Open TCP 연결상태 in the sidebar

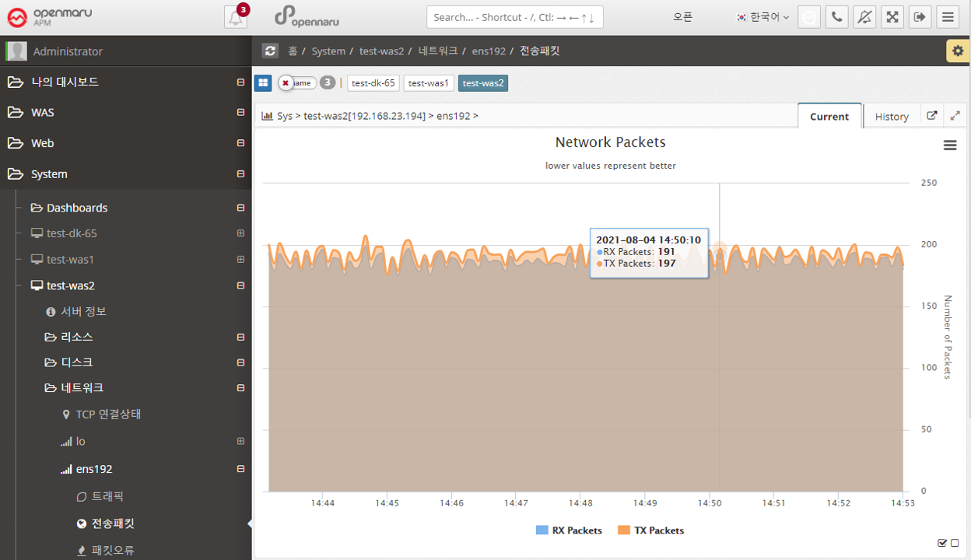(108, 414)
